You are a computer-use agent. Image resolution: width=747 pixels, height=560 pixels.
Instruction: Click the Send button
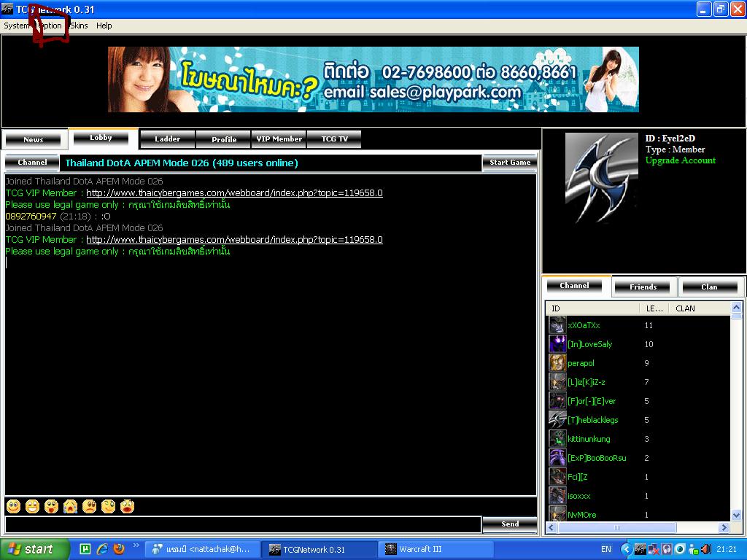[510, 524]
